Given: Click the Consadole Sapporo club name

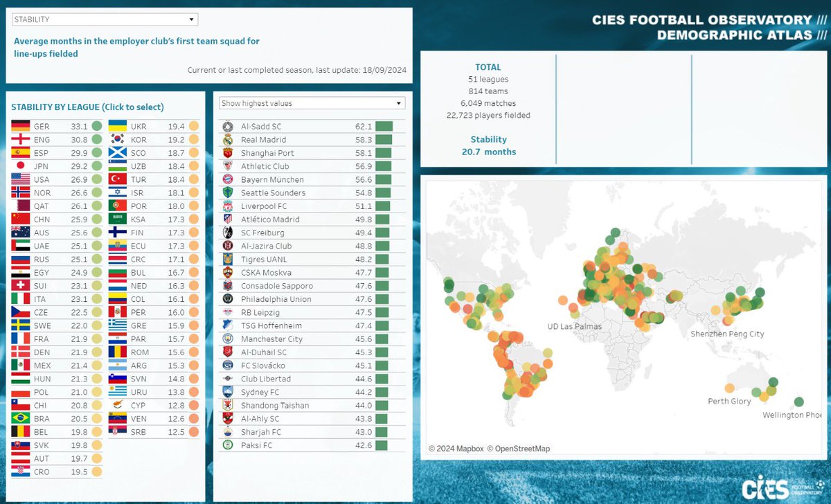Looking at the screenshot, I should pos(277,286).
